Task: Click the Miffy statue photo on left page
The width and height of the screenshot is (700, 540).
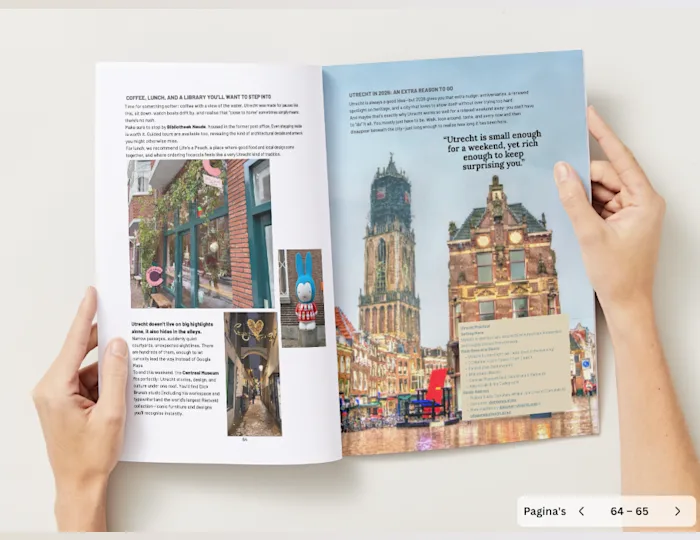Action: [301, 298]
